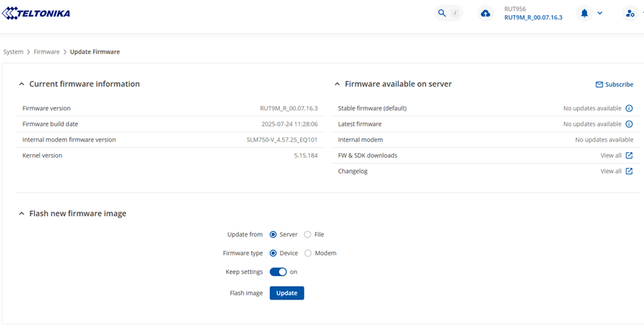Toggle the Keep settings switch

point(278,272)
